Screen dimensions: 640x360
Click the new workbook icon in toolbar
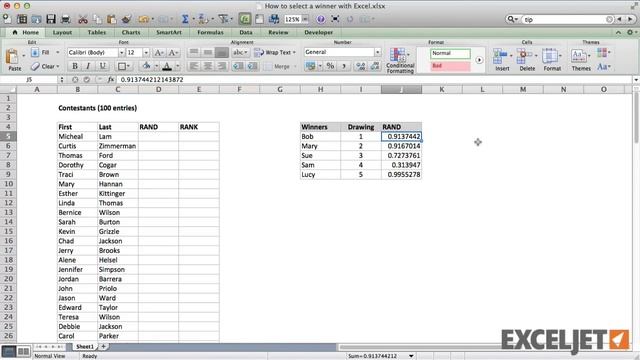pos(7,19)
